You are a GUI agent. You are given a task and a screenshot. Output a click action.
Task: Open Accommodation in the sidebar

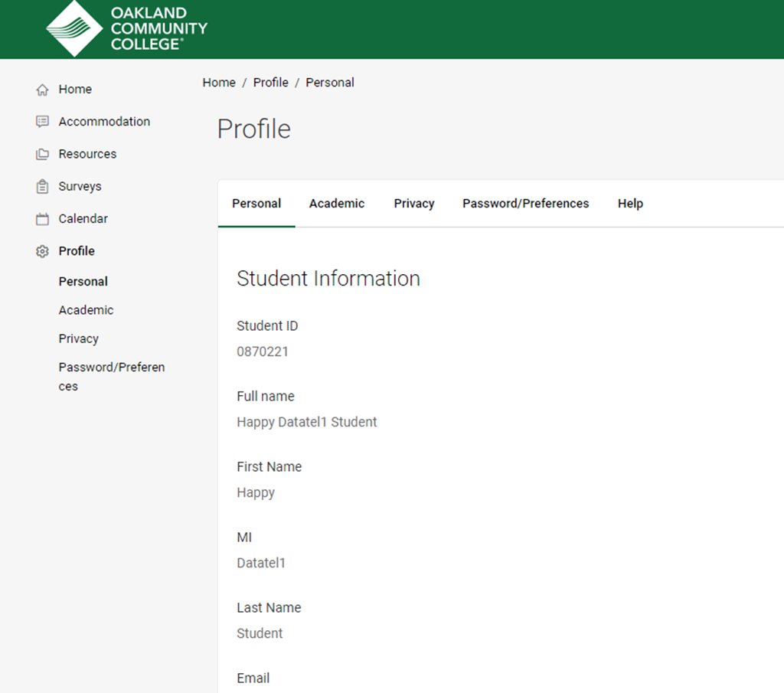(104, 122)
